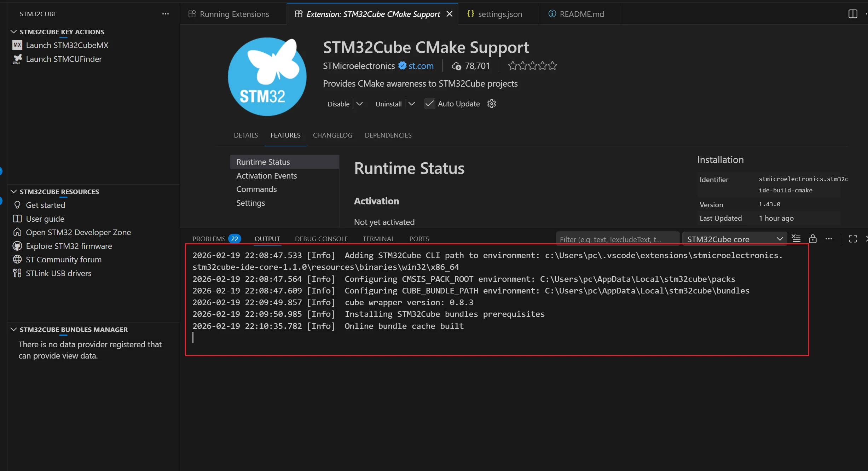Screen dimensions: 868x471
Task: Collapse STM32CUBE BUNDLES MANAGER section
Action: coord(14,330)
